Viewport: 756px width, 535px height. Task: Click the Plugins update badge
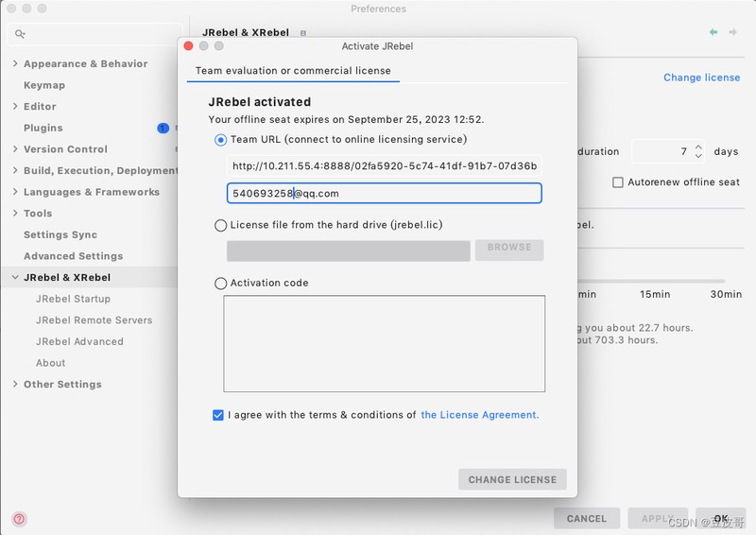(163, 128)
